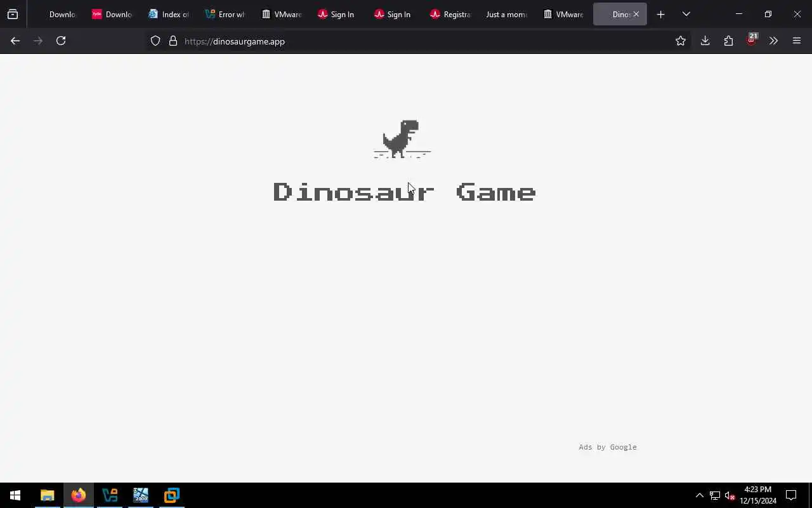
Task: View site security padlock info
Action: click(173, 41)
